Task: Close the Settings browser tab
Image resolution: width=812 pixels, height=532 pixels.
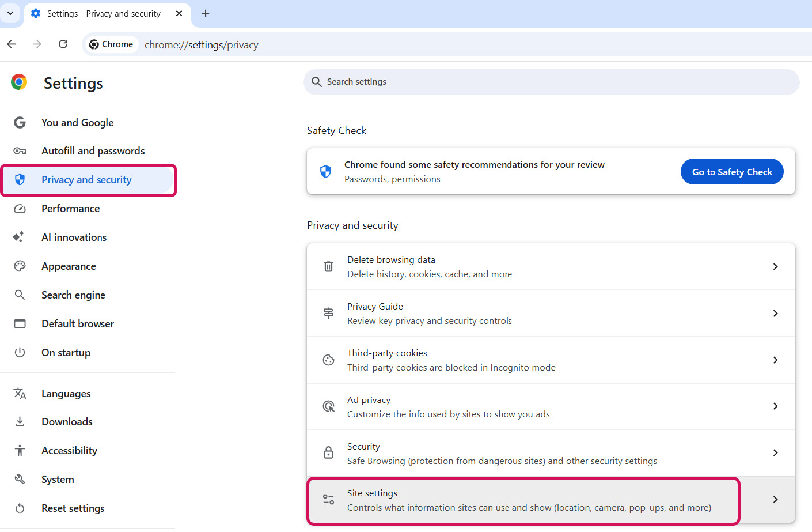Action: (179, 13)
